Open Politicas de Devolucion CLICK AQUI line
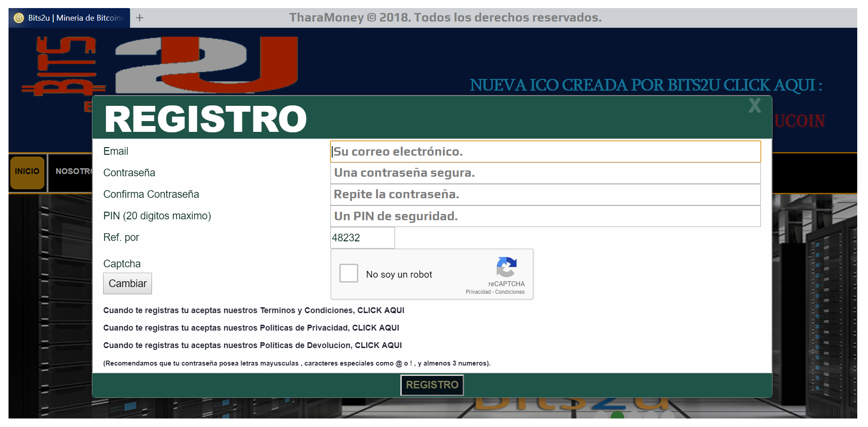 point(252,345)
